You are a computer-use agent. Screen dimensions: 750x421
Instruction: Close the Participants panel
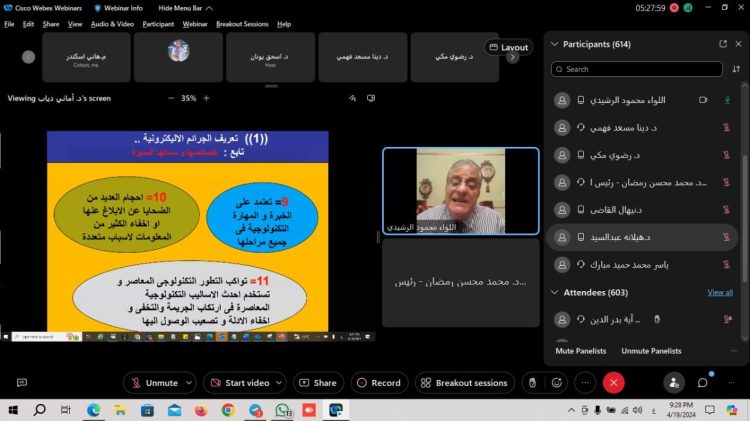(738, 44)
